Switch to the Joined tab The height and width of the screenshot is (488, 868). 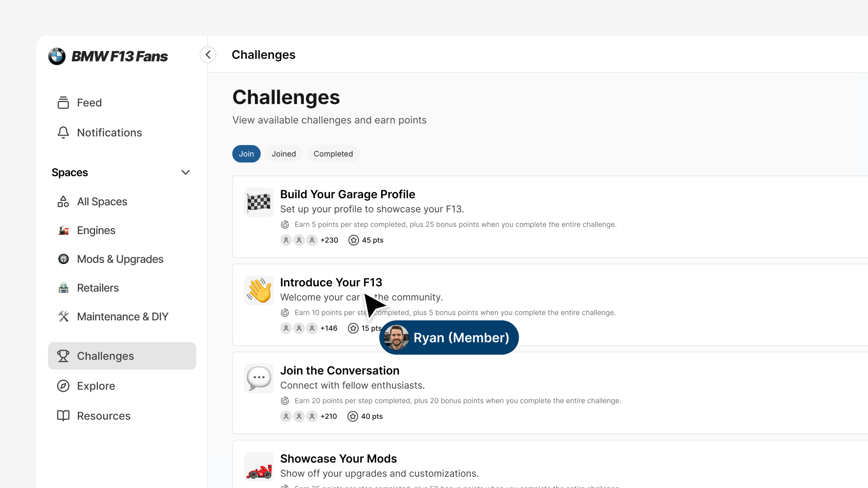click(283, 154)
